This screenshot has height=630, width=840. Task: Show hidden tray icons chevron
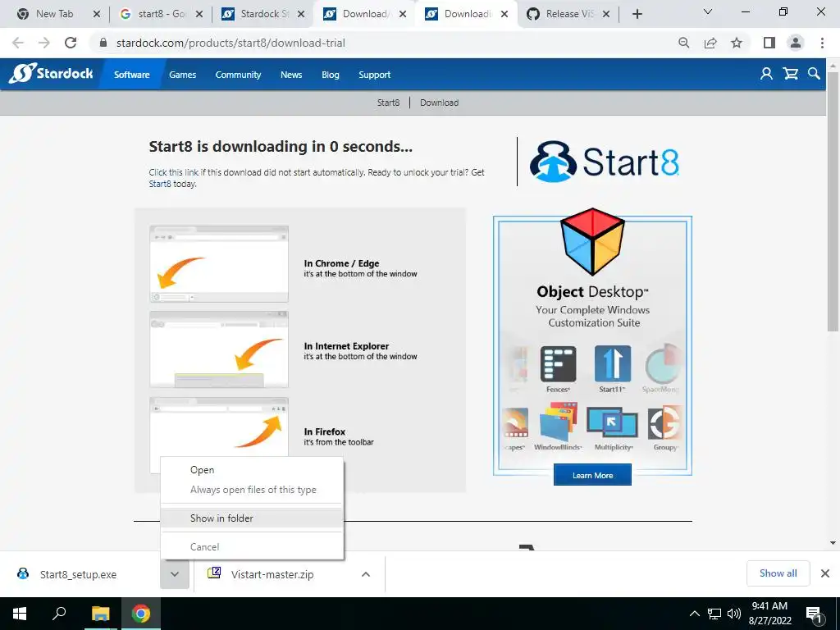point(694,614)
